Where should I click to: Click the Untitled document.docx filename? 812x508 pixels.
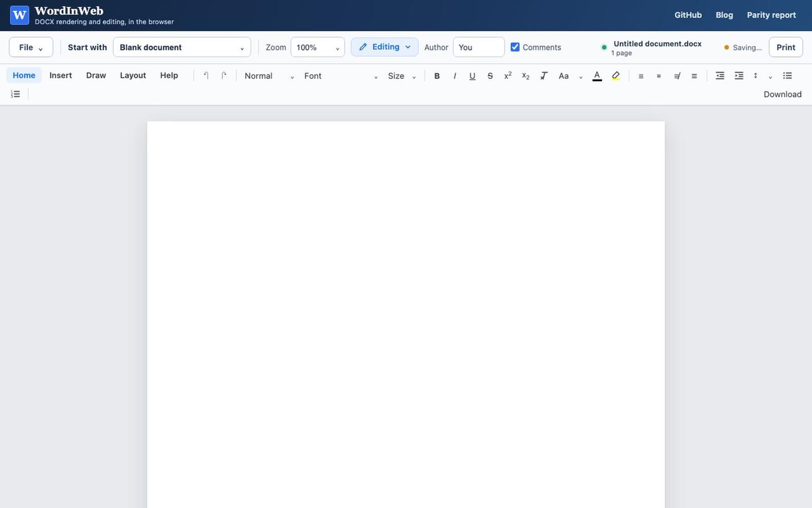(x=658, y=44)
